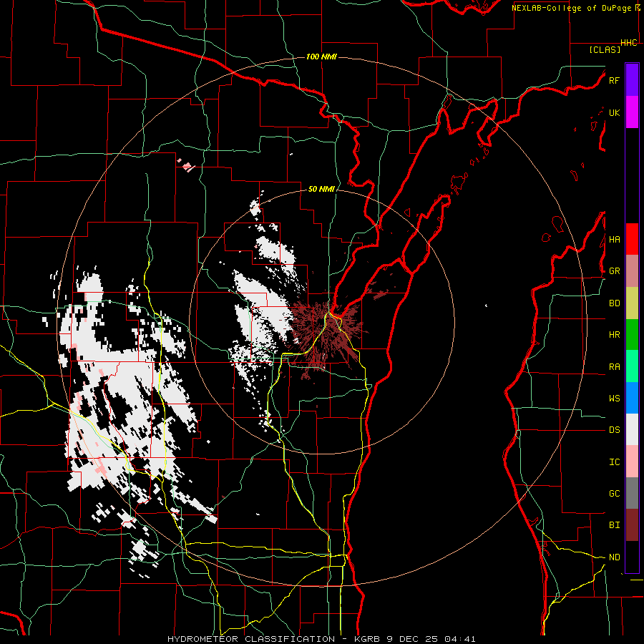Viewport: 644px width, 644px height.
Task: Click the [CLAS] units label
Action: pyautogui.click(x=605, y=49)
